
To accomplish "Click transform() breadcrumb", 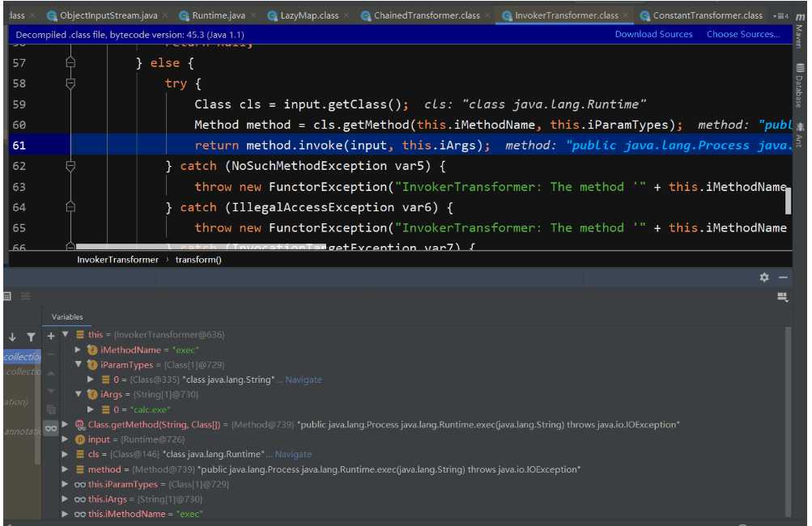I will click(198, 260).
